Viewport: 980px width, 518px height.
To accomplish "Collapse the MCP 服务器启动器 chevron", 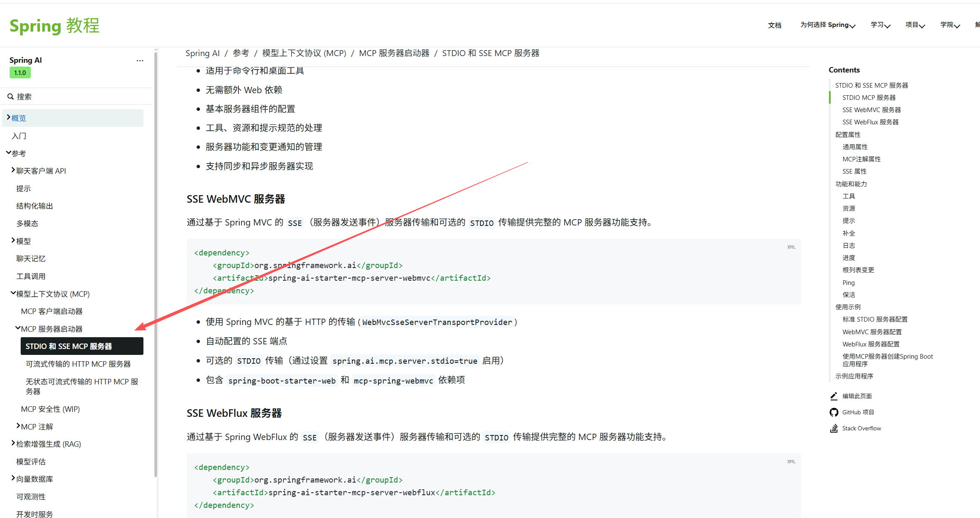I will [18, 328].
